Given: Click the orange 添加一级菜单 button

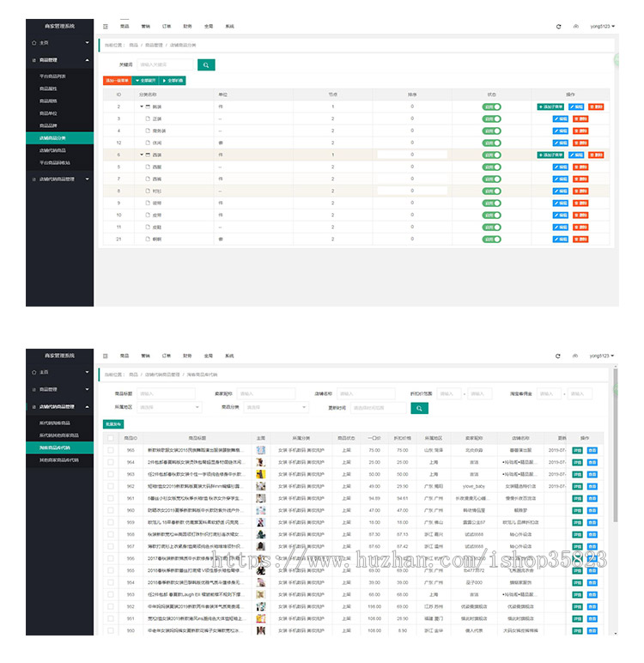Looking at the screenshot, I should [x=117, y=81].
